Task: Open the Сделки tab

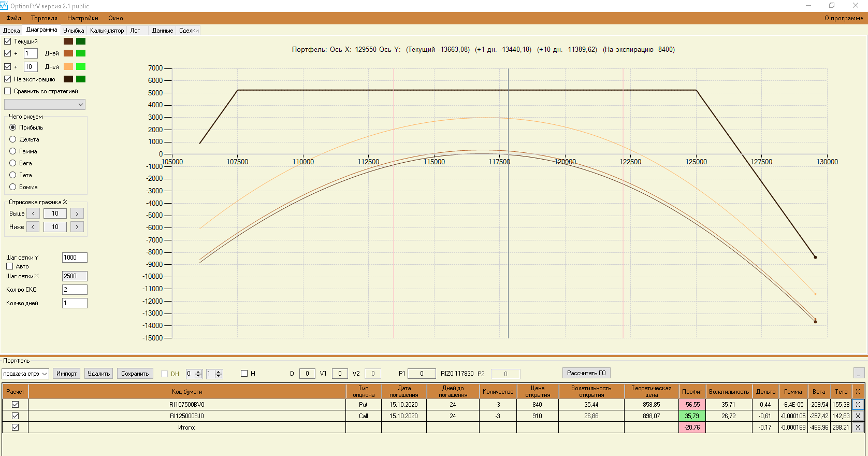Action: (189, 31)
